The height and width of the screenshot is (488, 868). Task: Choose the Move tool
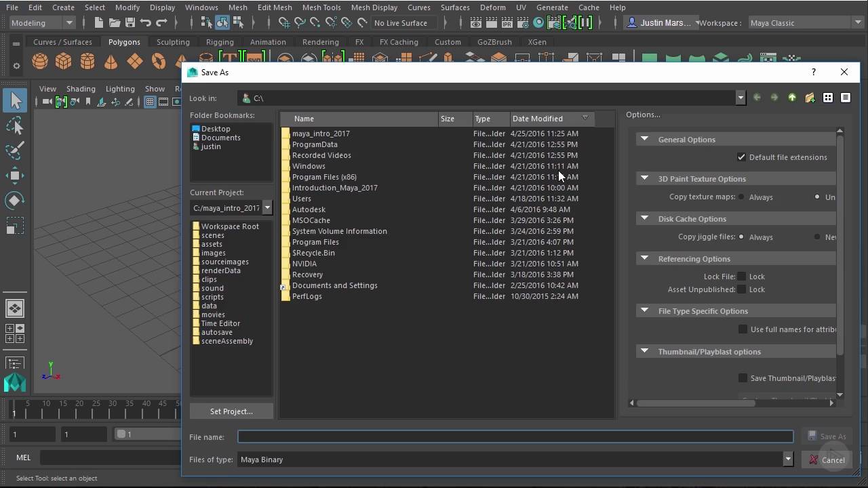[15, 176]
